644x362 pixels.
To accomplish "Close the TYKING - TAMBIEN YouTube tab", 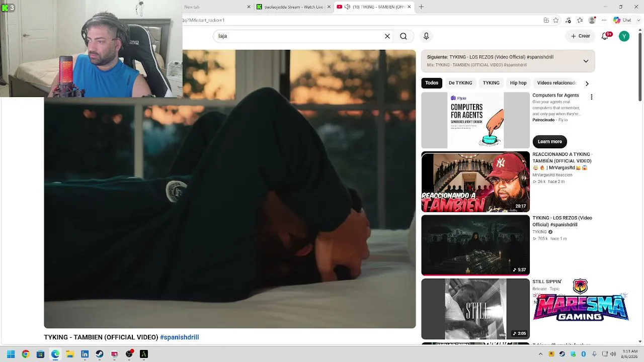I will [x=409, y=7].
